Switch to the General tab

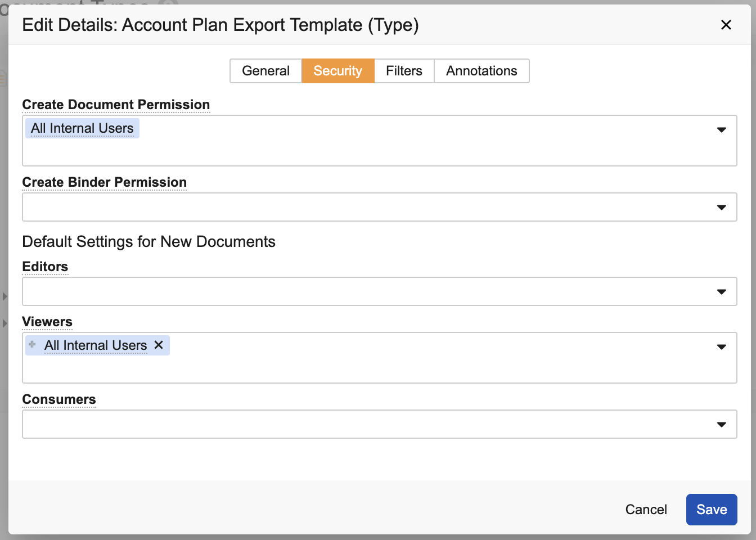click(265, 71)
